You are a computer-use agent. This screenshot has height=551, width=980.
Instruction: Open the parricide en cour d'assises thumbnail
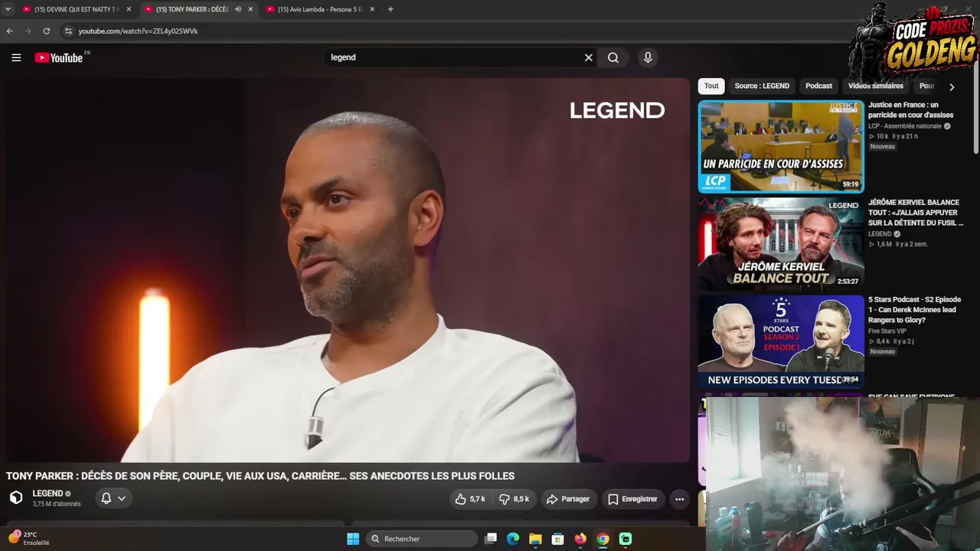tap(781, 146)
